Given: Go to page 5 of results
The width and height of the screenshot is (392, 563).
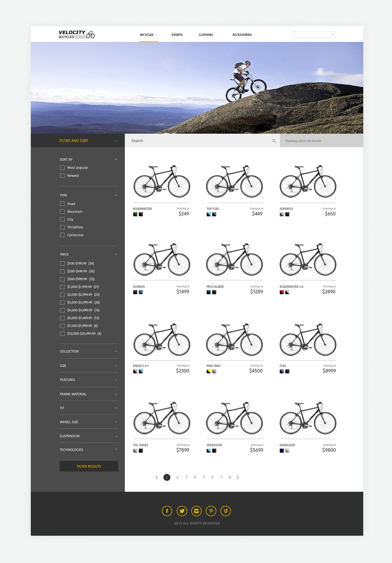Looking at the screenshot, I should pyautogui.click(x=204, y=477).
